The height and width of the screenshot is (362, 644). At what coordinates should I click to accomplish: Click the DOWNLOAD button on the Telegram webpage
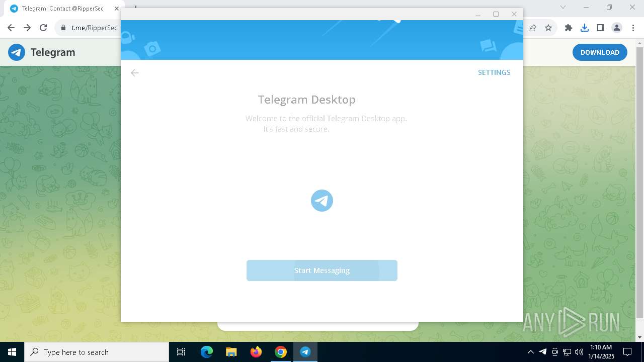click(x=600, y=52)
